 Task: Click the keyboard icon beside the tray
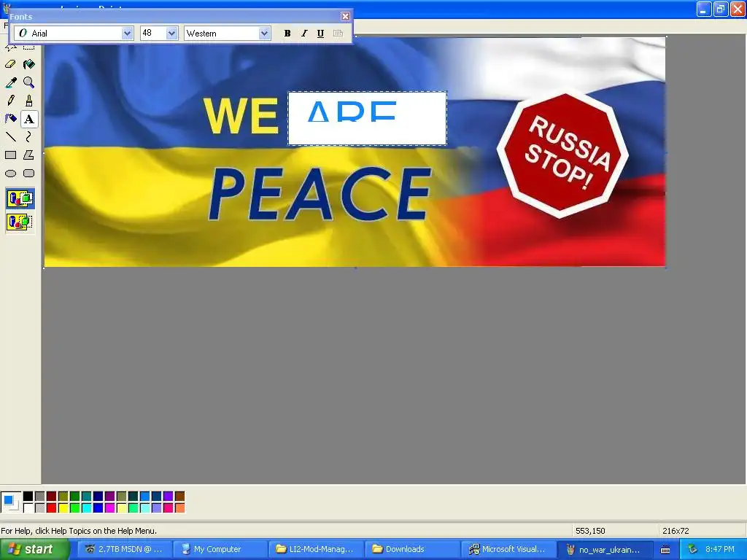click(x=665, y=550)
